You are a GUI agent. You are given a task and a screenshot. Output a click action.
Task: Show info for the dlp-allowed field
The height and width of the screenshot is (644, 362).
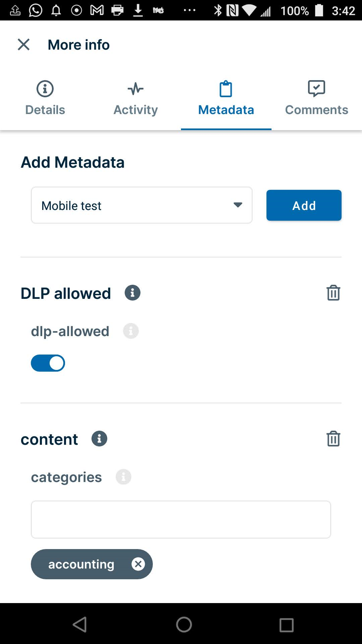coord(131,331)
